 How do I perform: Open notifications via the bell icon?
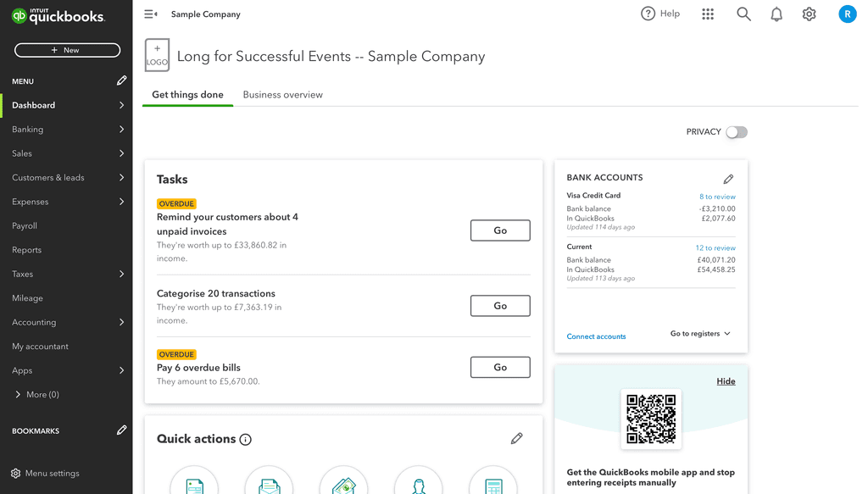tap(776, 14)
